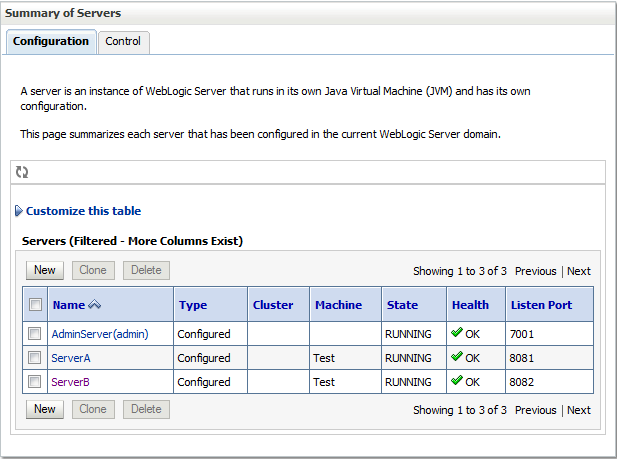Click Next above the table

(579, 271)
